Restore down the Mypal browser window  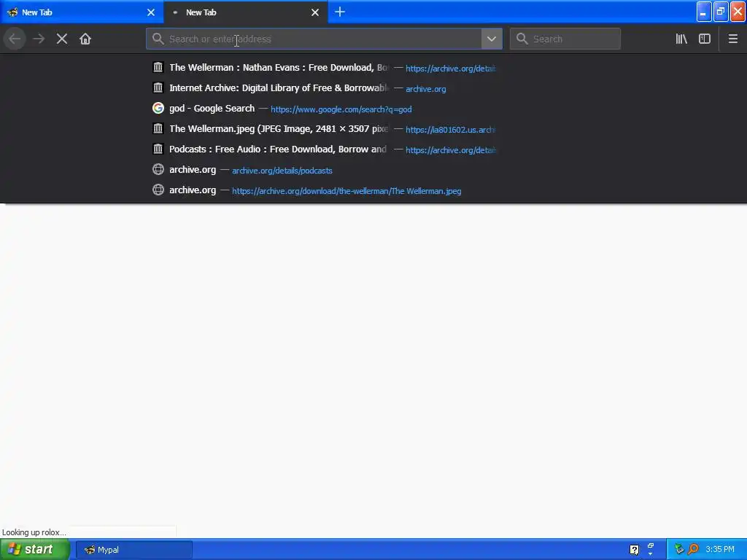[x=721, y=12]
